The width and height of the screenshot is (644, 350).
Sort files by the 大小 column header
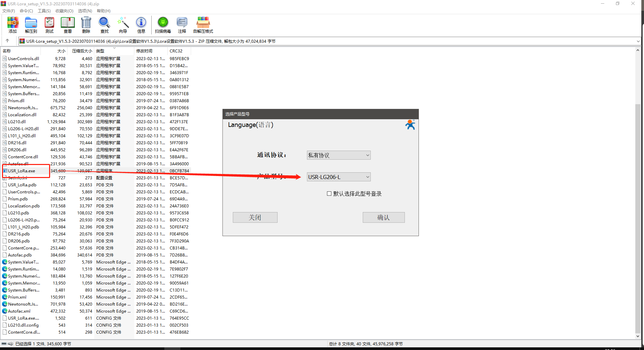tap(54, 51)
